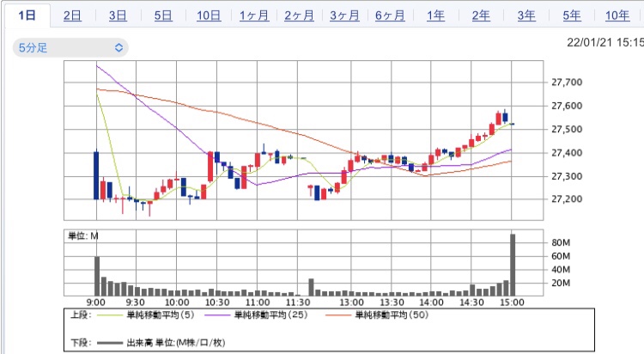644x354 pixels.
Task: Click the 27,200 price axis label
Action: point(567,199)
